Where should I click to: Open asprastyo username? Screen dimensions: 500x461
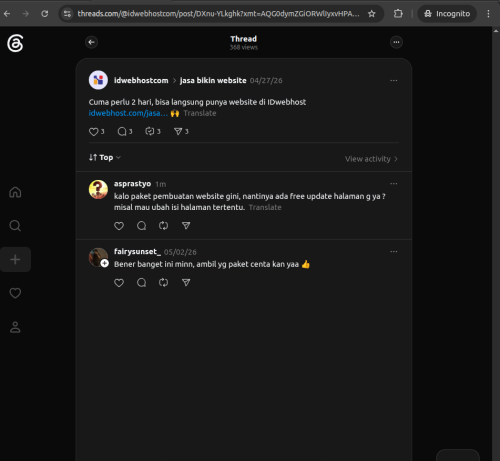click(132, 184)
